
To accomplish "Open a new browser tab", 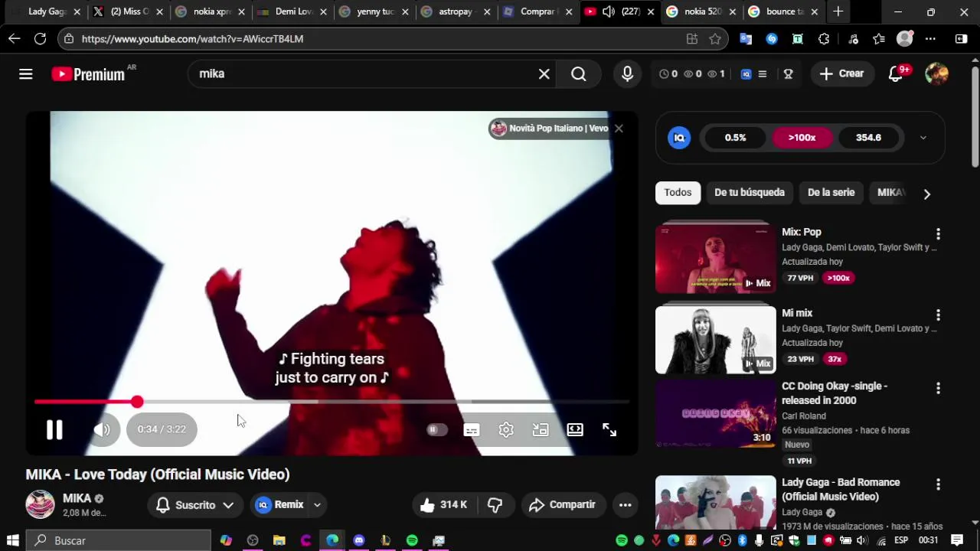I will (x=838, y=11).
